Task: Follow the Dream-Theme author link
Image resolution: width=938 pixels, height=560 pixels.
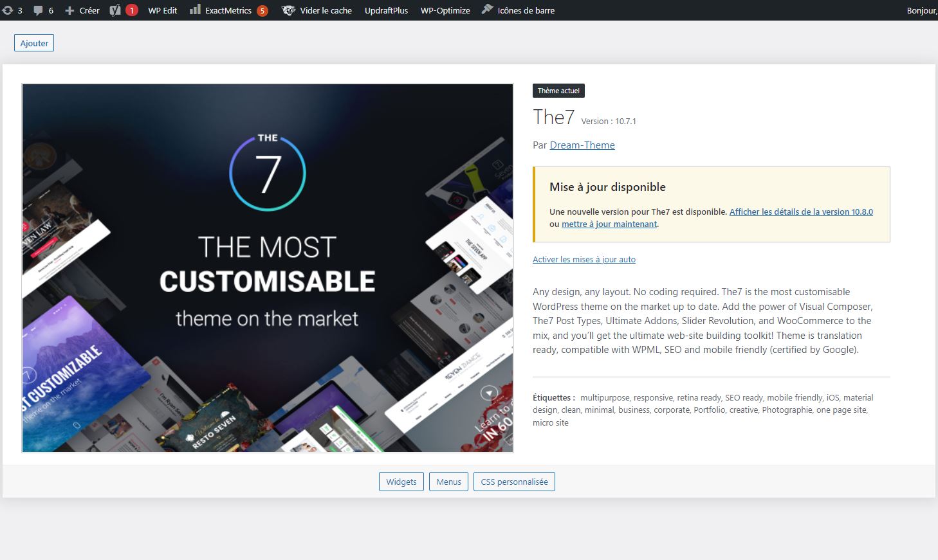Action: (582, 145)
